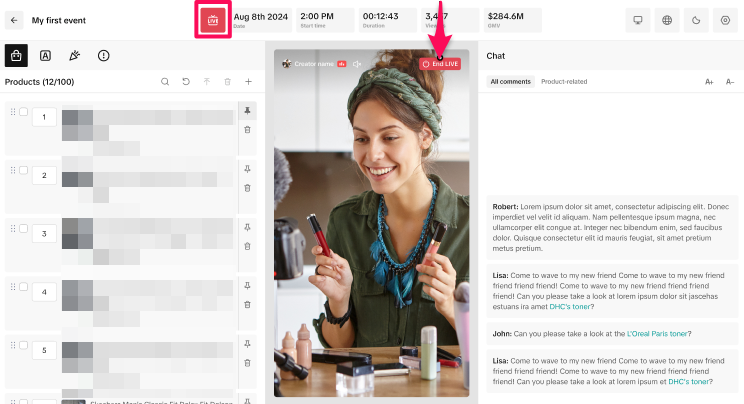Show the All comments tab
The height and width of the screenshot is (404, 744).
pos(509,81)
